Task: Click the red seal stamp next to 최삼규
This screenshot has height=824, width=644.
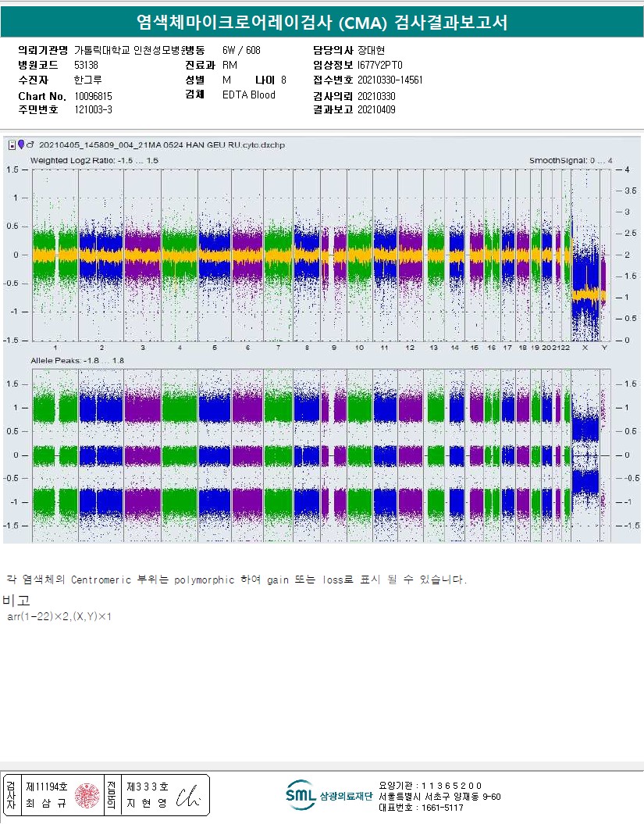Action: tap(87, 795)
